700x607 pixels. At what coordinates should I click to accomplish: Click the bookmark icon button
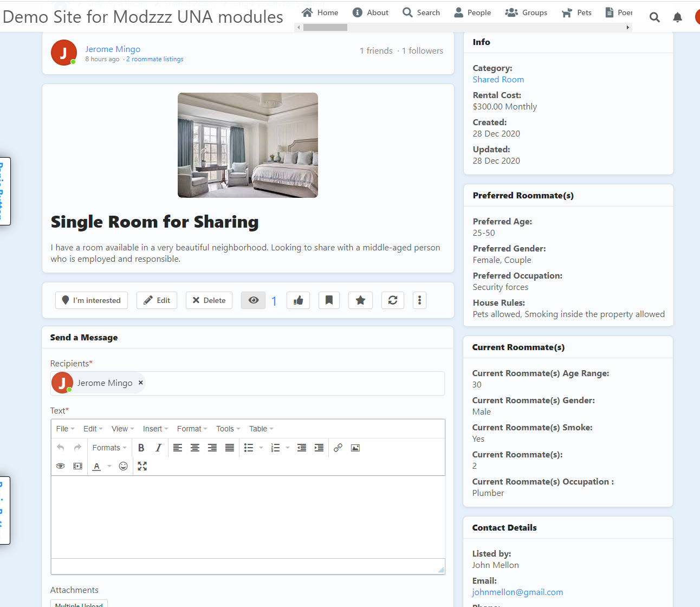coord(329,300)
